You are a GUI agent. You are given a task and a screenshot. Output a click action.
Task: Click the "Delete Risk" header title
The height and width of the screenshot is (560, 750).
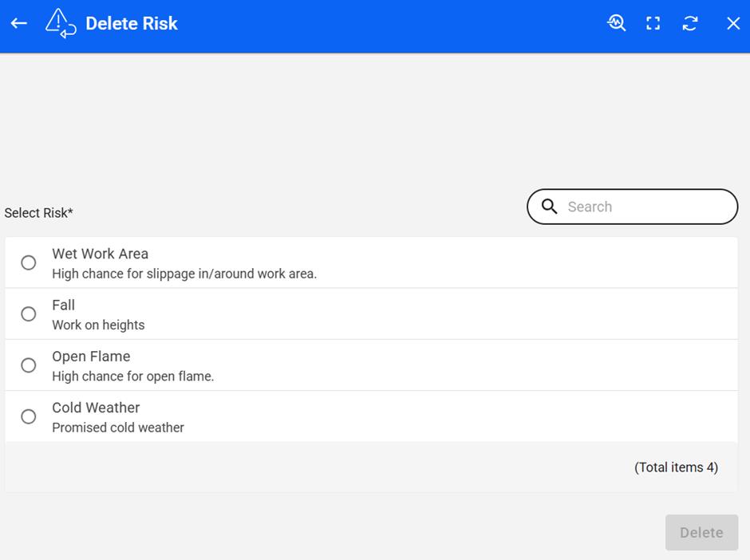coord(132,23)
